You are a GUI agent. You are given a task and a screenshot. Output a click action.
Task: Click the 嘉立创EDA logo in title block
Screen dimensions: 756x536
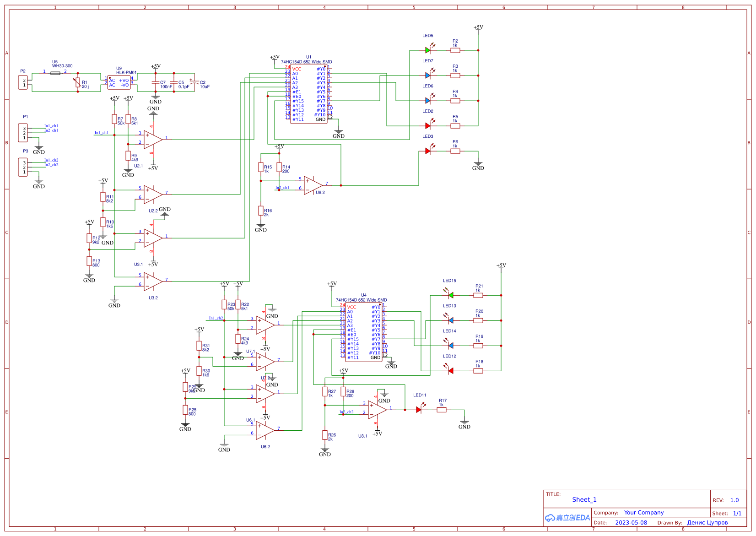click(x=567, y=518)
